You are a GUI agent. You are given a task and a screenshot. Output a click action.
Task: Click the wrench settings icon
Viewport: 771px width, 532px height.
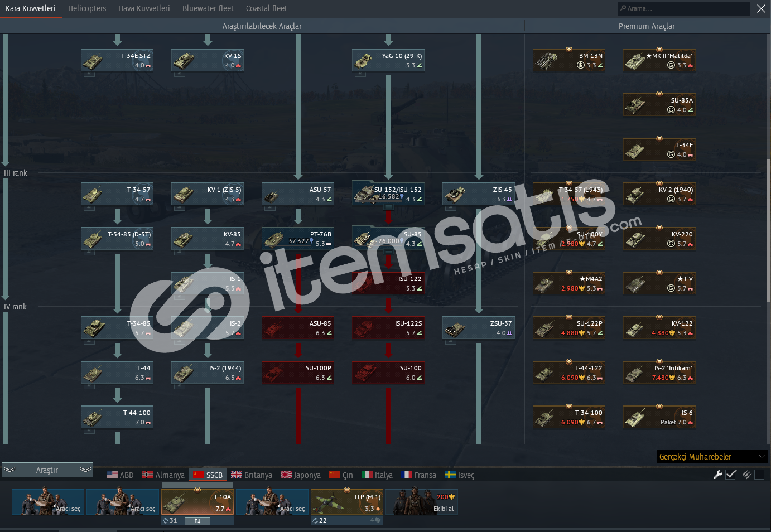pos(718,475)
